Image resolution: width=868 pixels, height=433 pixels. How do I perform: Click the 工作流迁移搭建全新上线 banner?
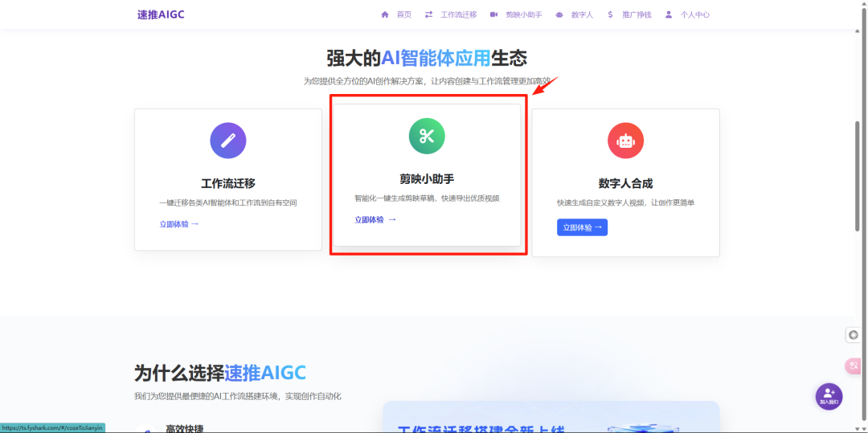click(x=551, y=417)
